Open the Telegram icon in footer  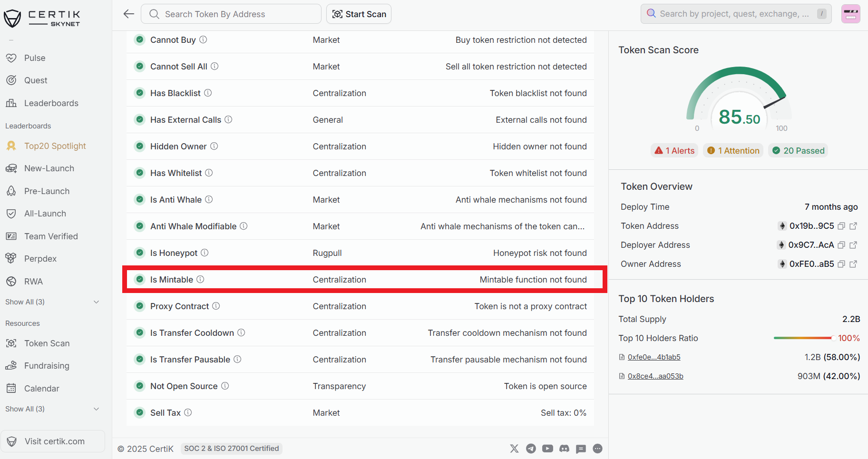point(531,449)
